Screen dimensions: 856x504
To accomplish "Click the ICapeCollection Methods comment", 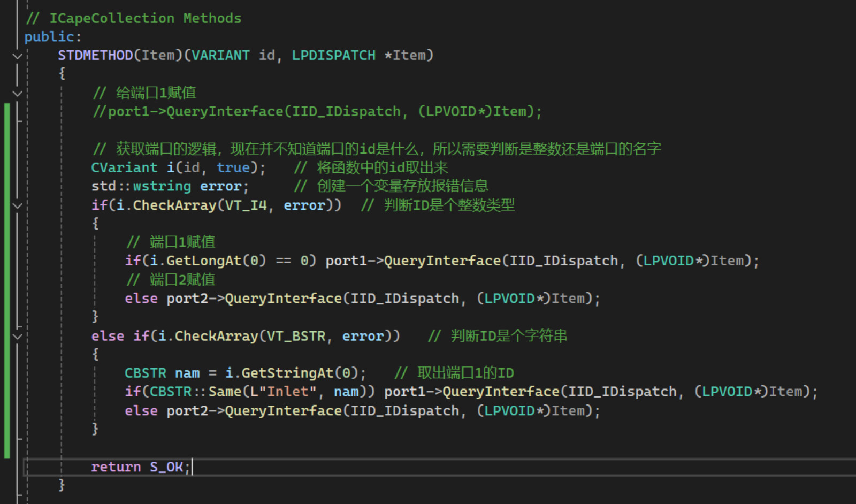I will tap(134, 18).
